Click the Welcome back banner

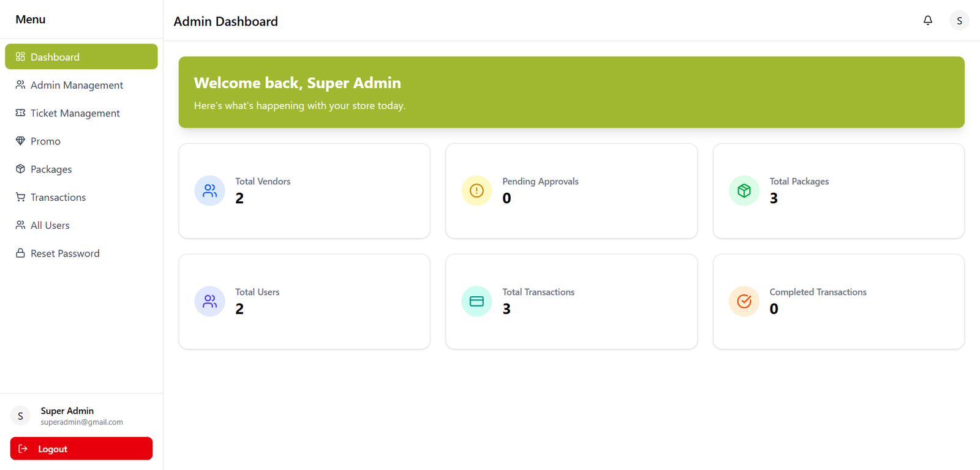(x=571, y=92)
